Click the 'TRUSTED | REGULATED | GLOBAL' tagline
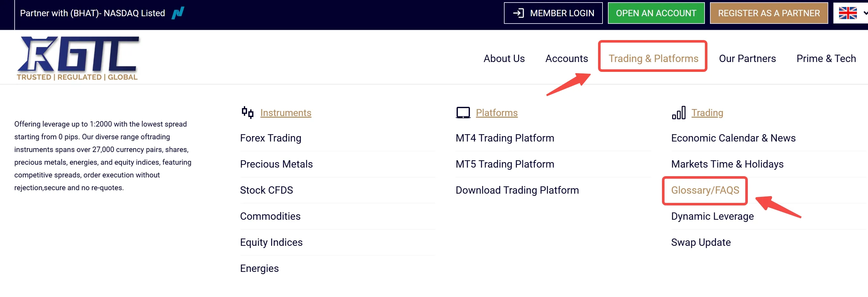868x297 pixels. [x=77, y=77]
